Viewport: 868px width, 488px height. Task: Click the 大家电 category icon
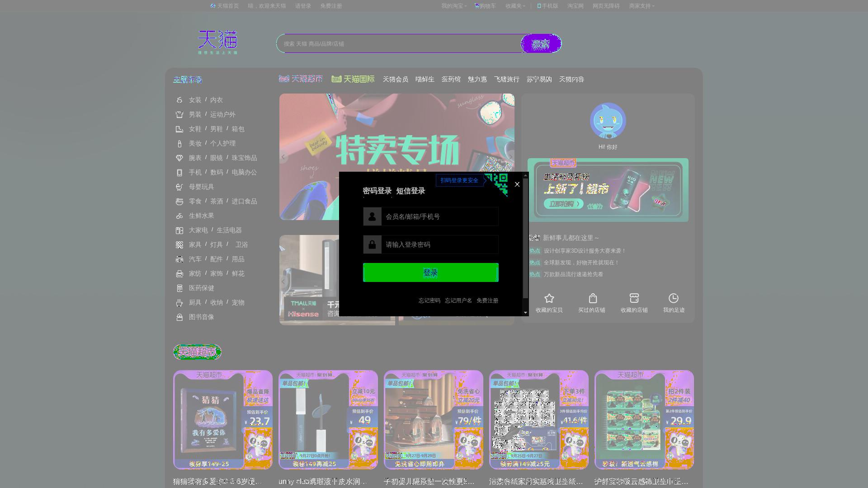click(x=179, y=230)
